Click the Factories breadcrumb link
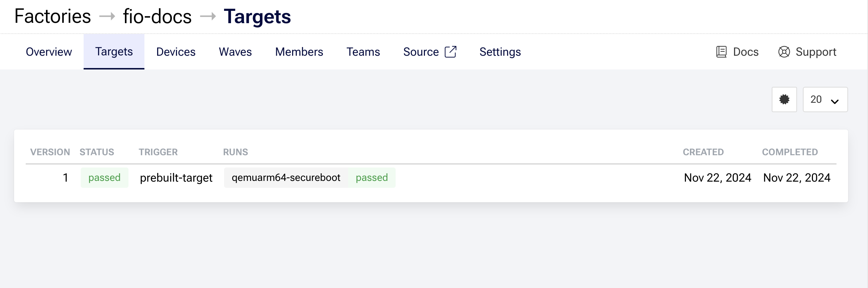Viewport: 868px width, 288px height. (52, 17)
